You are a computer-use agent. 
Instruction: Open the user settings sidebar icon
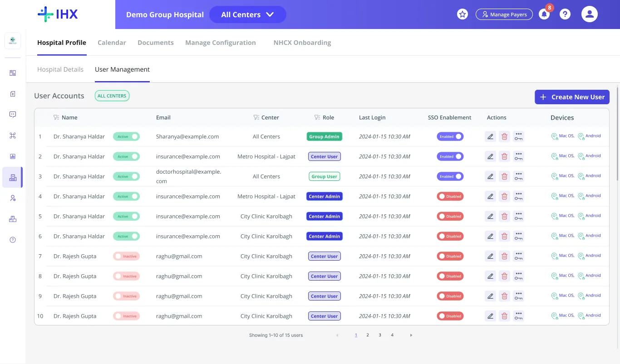(13, 198)
